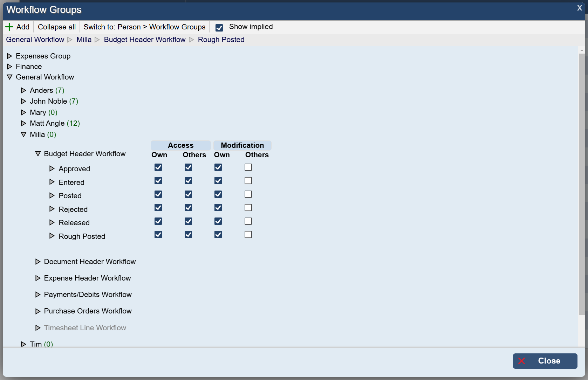Collapse the Budget Header Workflow triangle

38,154
